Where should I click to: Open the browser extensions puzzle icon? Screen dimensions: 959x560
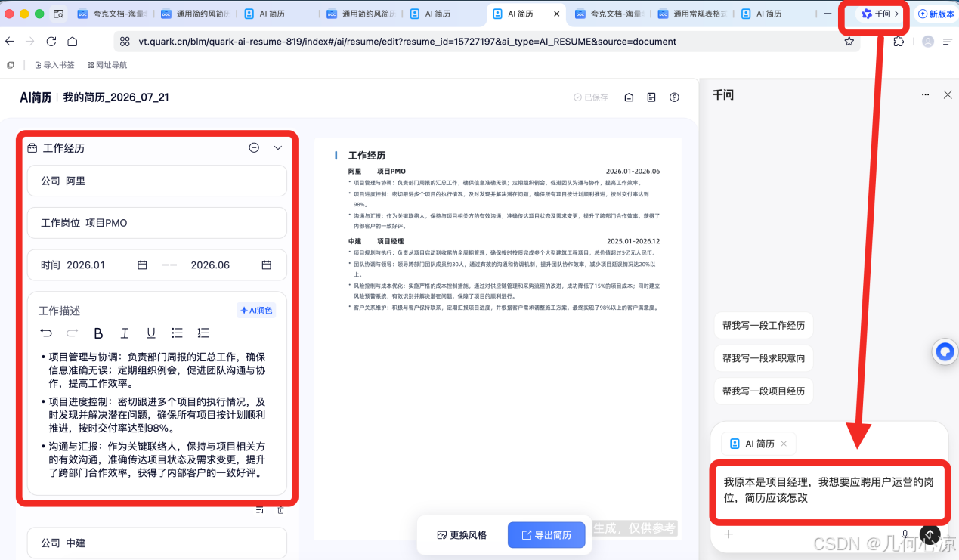[x=899, y=42]
